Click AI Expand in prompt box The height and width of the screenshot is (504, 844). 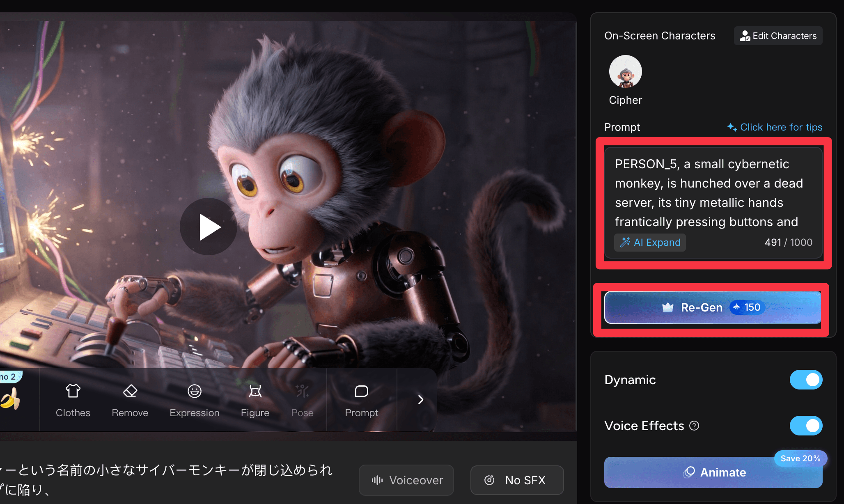tap(650, 243)
